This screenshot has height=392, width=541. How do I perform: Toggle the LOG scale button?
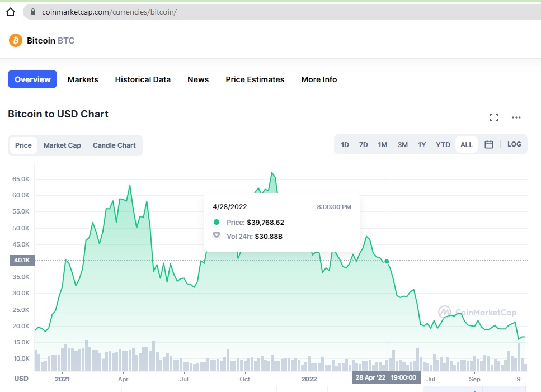point(514,144)
